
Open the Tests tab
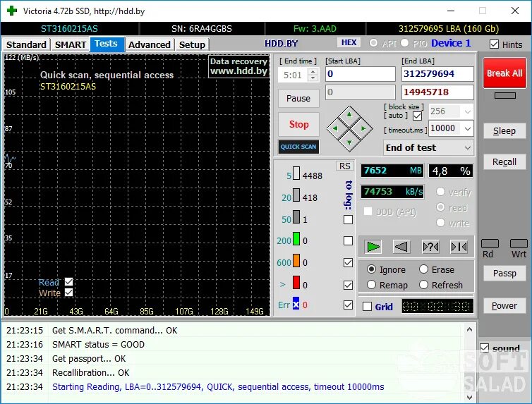coord(107,44)
